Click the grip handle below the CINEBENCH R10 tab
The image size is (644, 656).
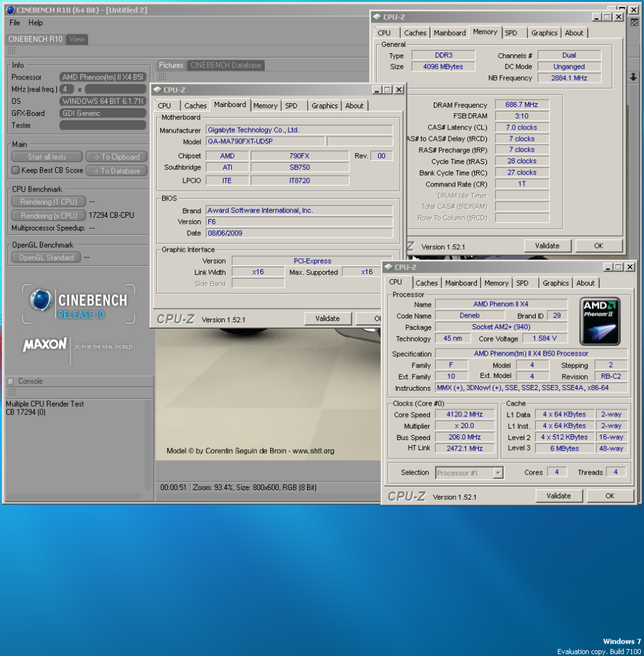point(12,51)
